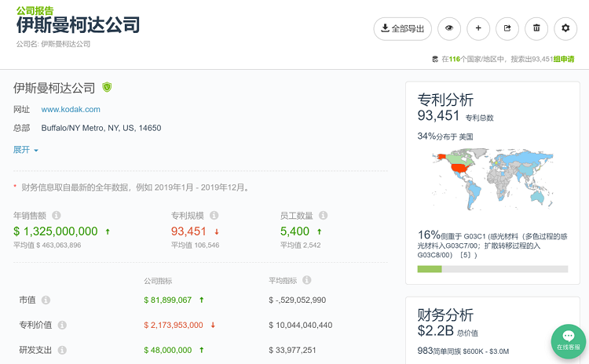Click info icon next to 年销售额

click(x=57, y=215)
